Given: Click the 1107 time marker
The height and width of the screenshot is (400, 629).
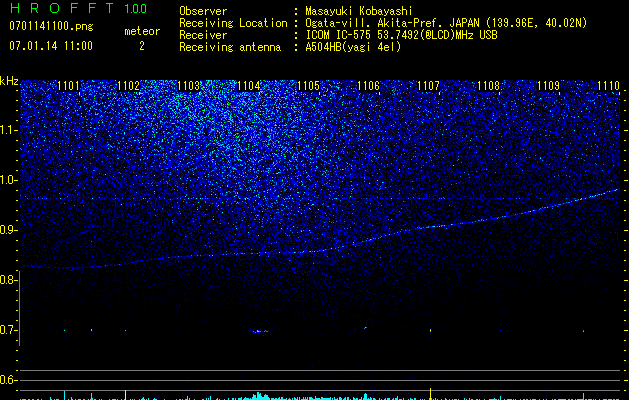Looking at the screenshot, I should pyautogui.click(x=428, y=86).
